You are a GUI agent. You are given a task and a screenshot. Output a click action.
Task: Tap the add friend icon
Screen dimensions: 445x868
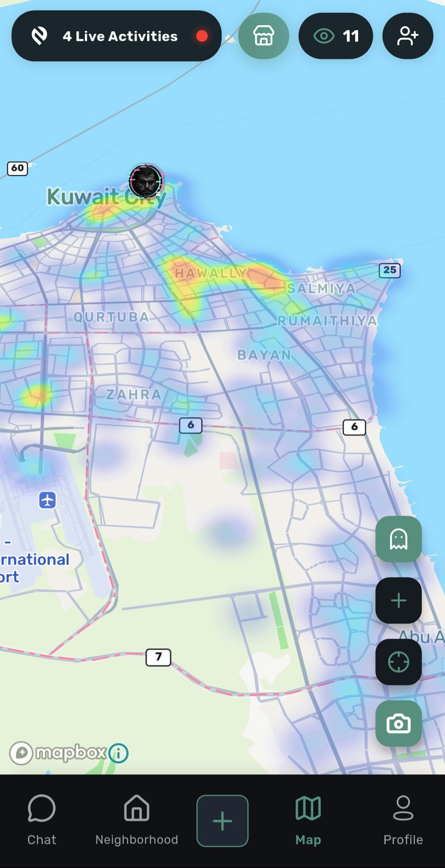[408, 36]
